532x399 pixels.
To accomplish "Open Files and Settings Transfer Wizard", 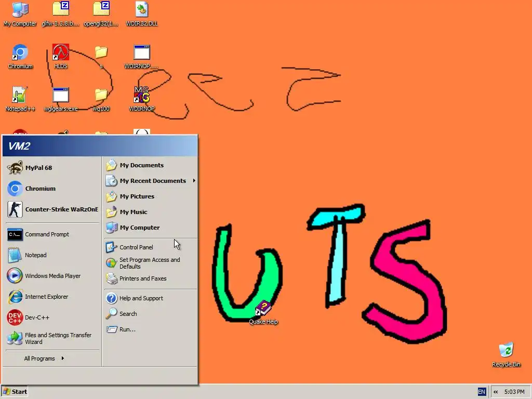I will coord(52,338).
